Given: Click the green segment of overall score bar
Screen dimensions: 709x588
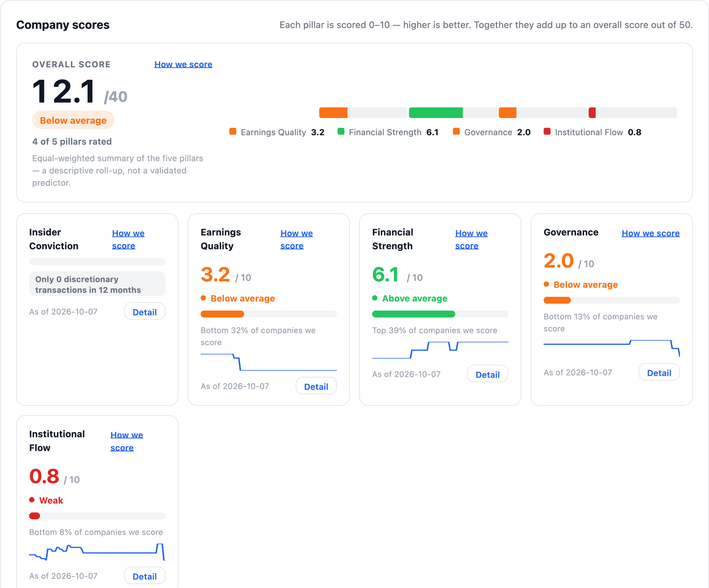Looking at the screenshot, I should pyautogui.click(x=435, y=113).
